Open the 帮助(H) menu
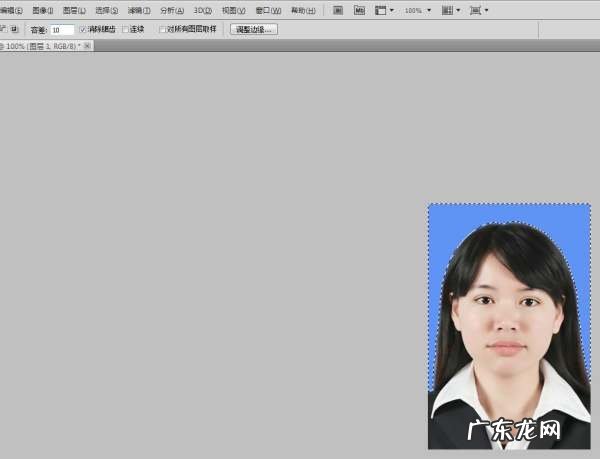Screen dimensions: 600x459 tap(303, 10)
